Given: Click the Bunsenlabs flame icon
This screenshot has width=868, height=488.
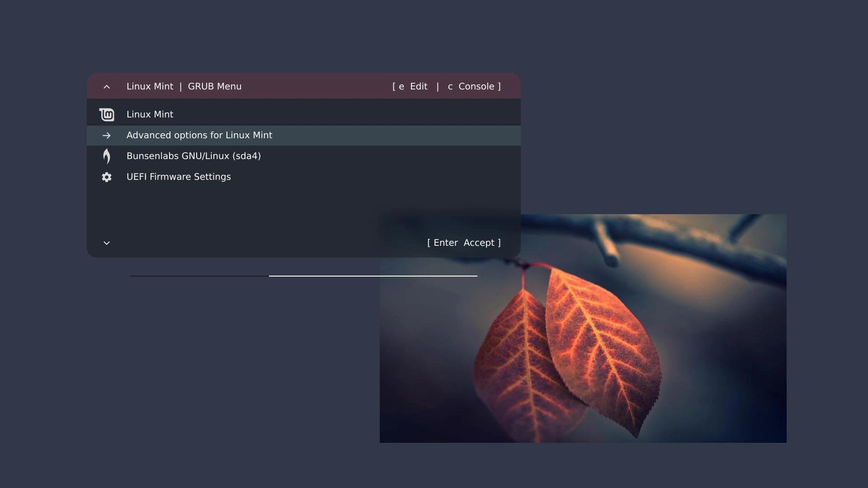Looking at the screenshot, I should click(x=107, y=156).
